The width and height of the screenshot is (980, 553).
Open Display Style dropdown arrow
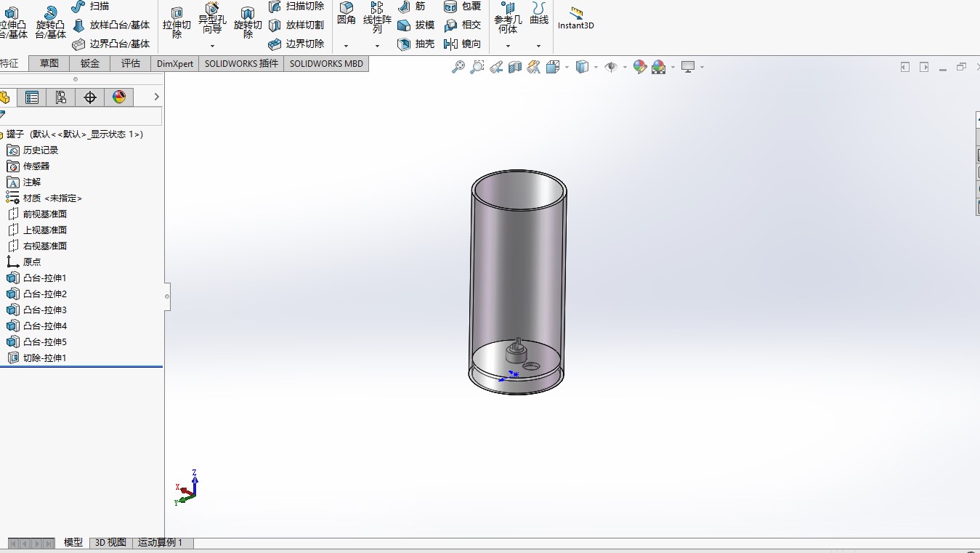(596, 67)
